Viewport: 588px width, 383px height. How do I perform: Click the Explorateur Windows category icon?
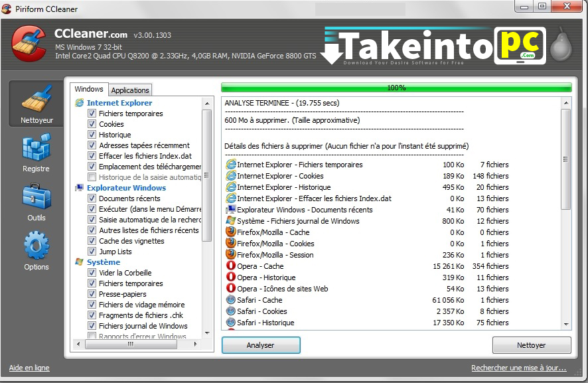coord(80,188)
